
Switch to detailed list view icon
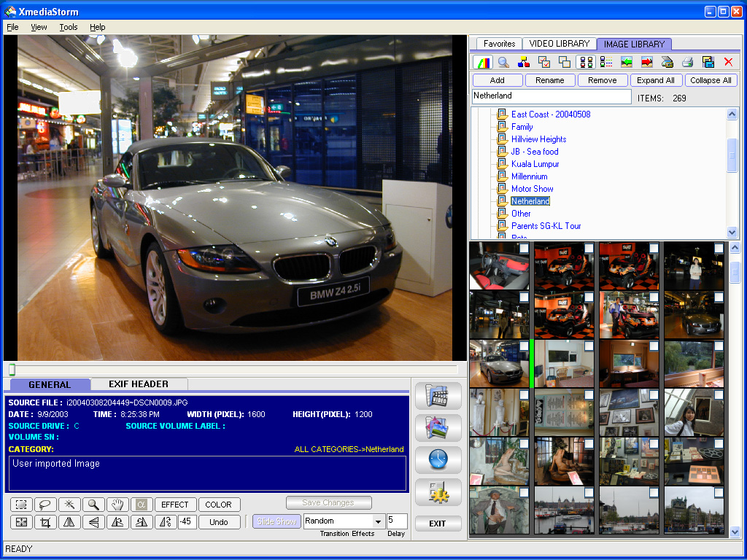tap(606, 62)
